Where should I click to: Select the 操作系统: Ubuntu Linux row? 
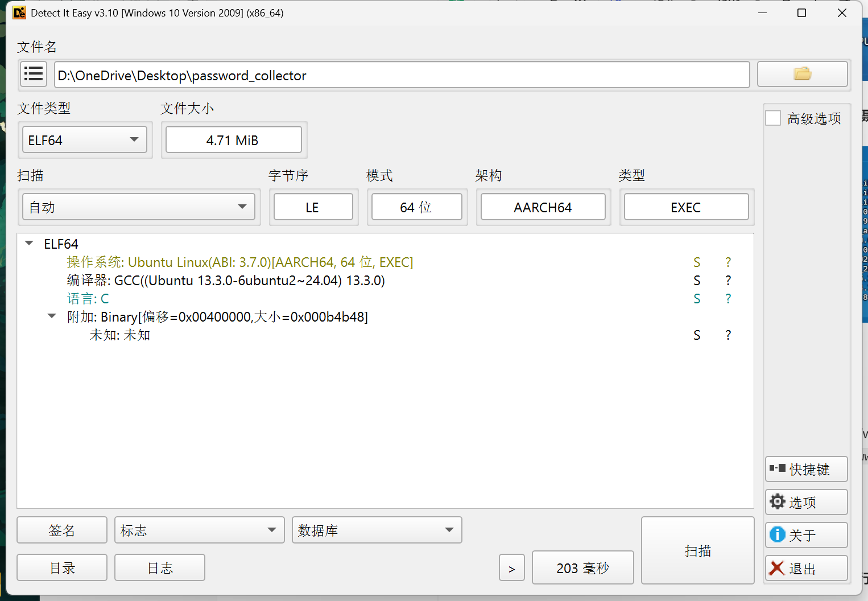click(386, 262)
